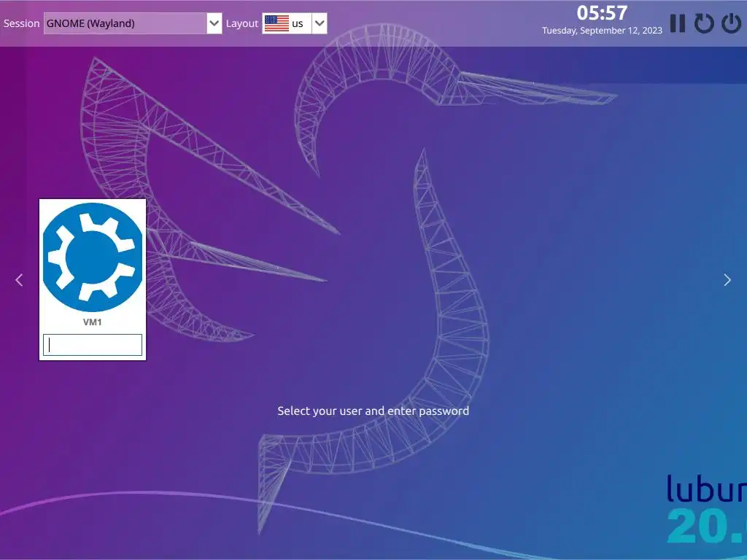This screenshot has height=560, width=747.
Task: Open the keyboard layout dropdown arrow
Action: point(320,23)
